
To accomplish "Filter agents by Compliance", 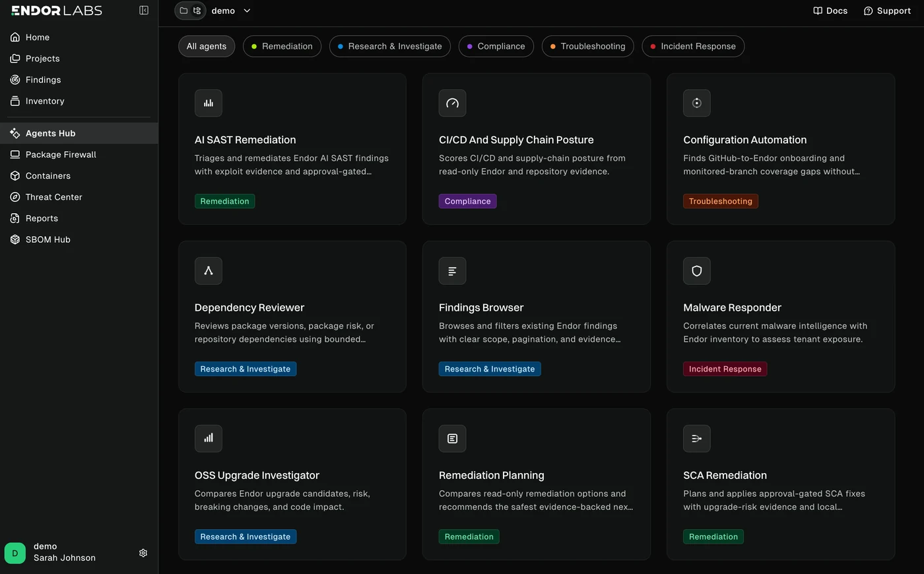I will tap(496, 46).
